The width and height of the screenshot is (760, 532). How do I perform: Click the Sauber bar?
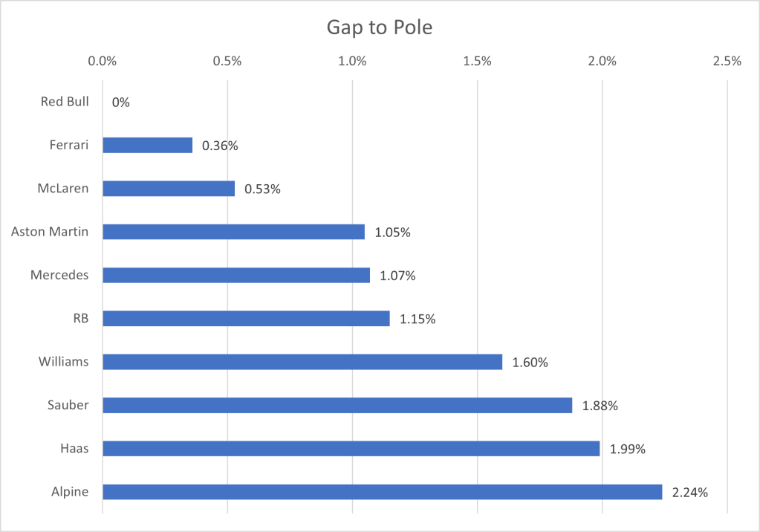[337, 405]
